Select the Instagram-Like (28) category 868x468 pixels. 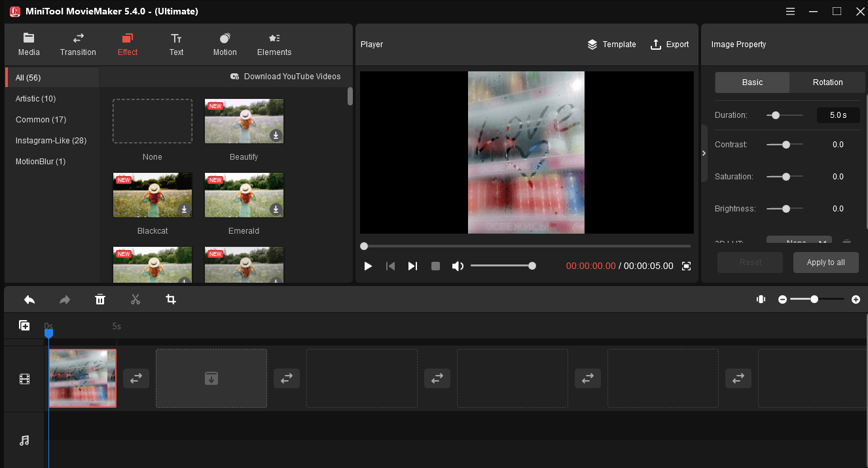(x=52, y=140)
